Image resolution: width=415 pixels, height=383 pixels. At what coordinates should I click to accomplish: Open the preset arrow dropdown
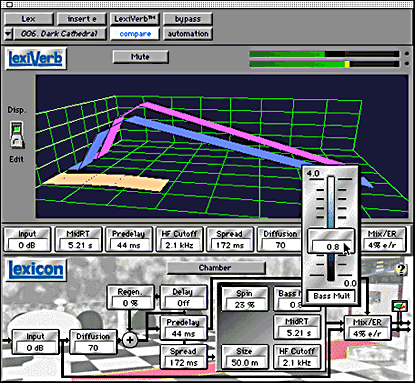tap(8, 34)
